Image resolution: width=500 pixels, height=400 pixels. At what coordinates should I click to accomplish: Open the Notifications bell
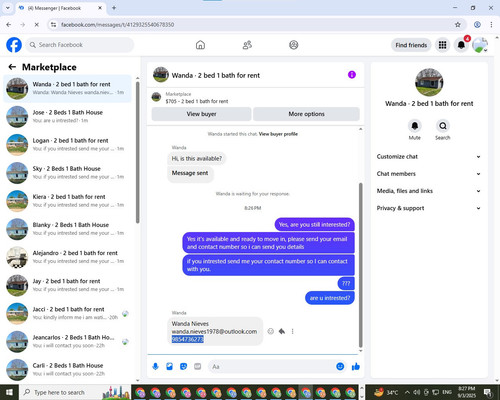[x=461, y=45]
